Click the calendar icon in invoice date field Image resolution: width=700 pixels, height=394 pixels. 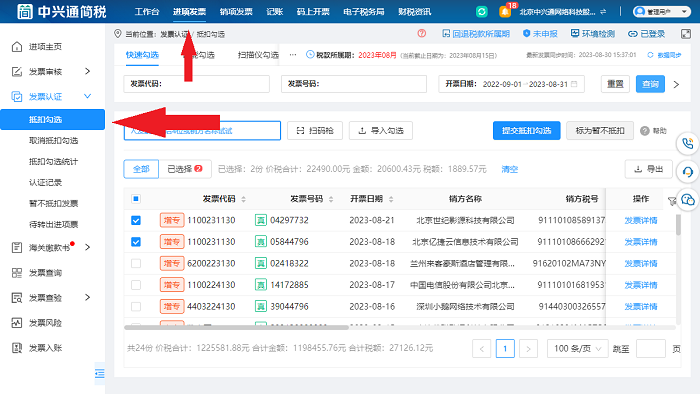pos(574,84)
